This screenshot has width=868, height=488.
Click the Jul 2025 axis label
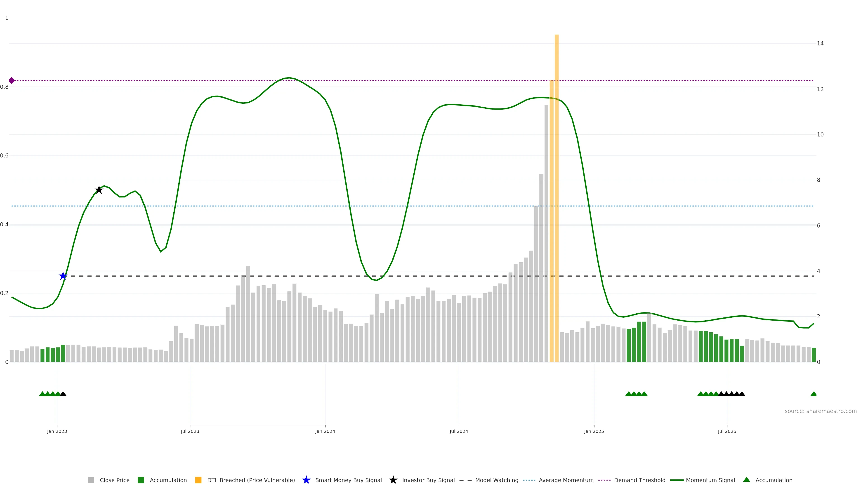pyautogui.click(x=727, y=431)
